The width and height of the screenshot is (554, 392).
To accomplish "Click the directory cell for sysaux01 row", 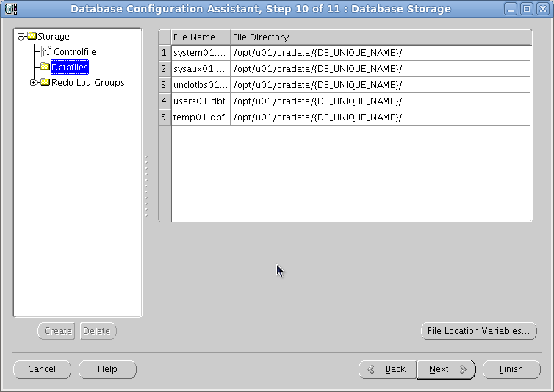I will click(x=381, y=69).
